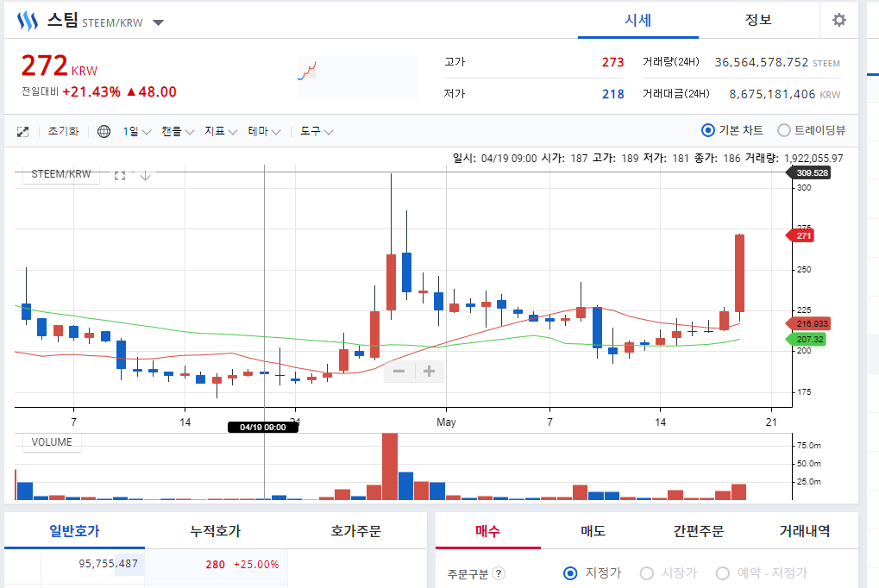
Task: Open the 1일 interval dropdown
Action: click(137, 132)
